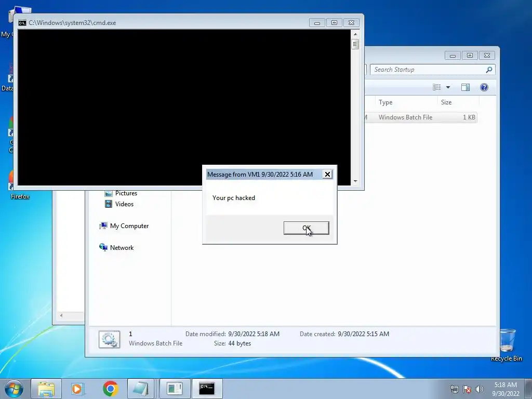Select Network in the navigation pane
532x399 pixels.
122,248
